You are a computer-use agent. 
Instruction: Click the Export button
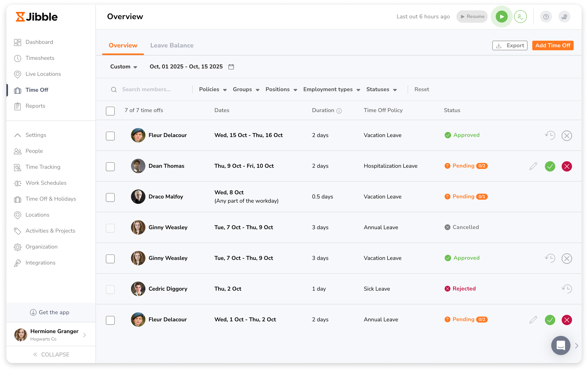[510, 45]
